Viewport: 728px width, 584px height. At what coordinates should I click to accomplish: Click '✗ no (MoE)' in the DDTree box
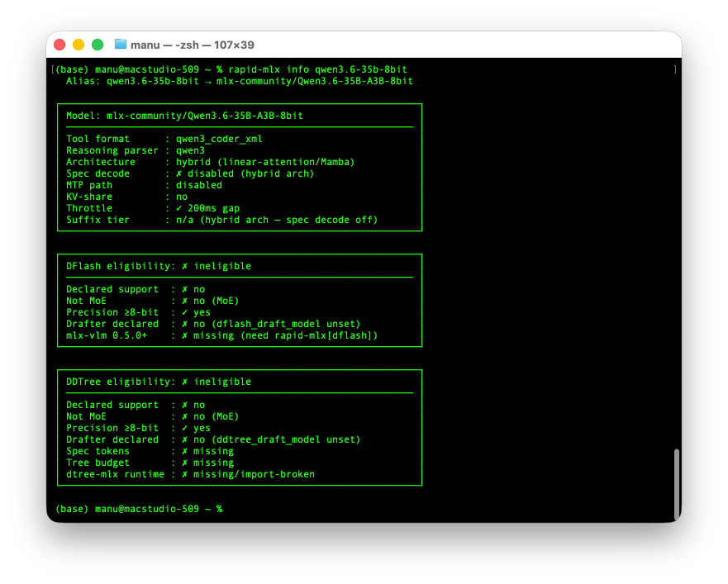211,416
